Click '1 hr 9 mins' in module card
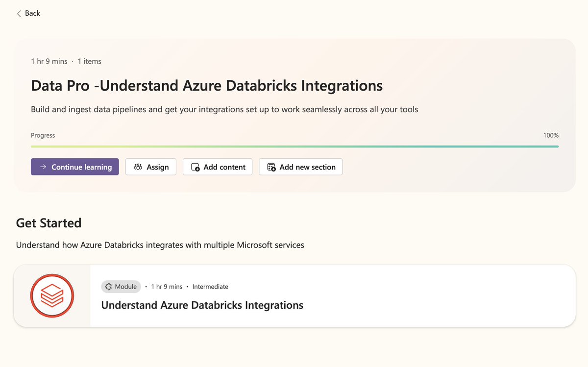588x367 pixels. pyautogui.click(x=167, y=287)
